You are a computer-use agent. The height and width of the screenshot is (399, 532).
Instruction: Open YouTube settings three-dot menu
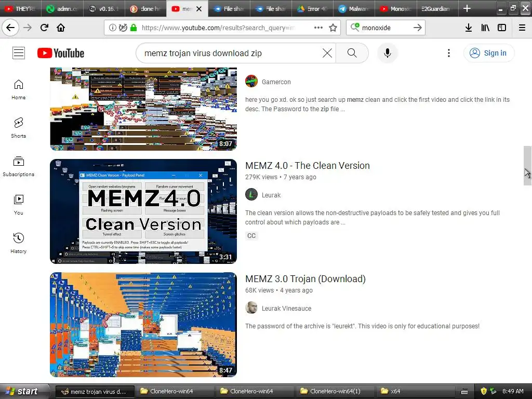pos(449,53)
